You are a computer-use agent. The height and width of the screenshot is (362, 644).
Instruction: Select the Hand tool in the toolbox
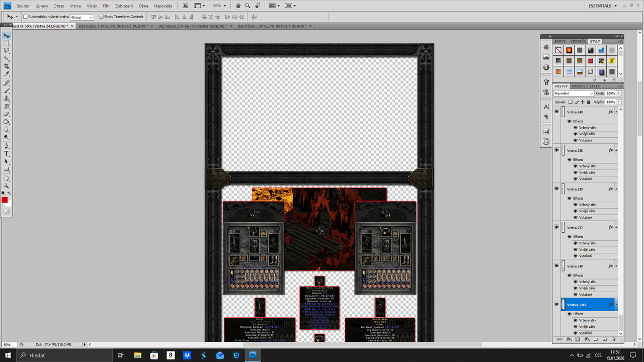(7, 178)
